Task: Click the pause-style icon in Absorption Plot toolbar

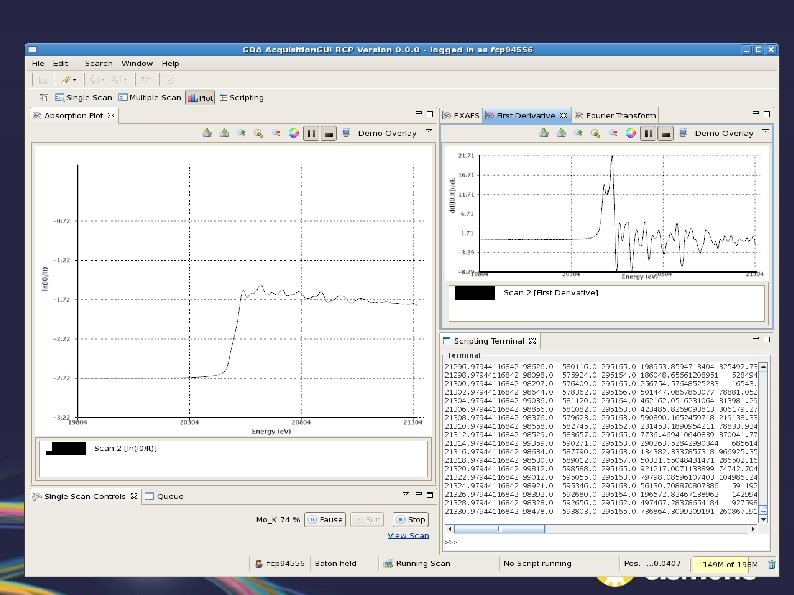Action: tap(311, 132)
